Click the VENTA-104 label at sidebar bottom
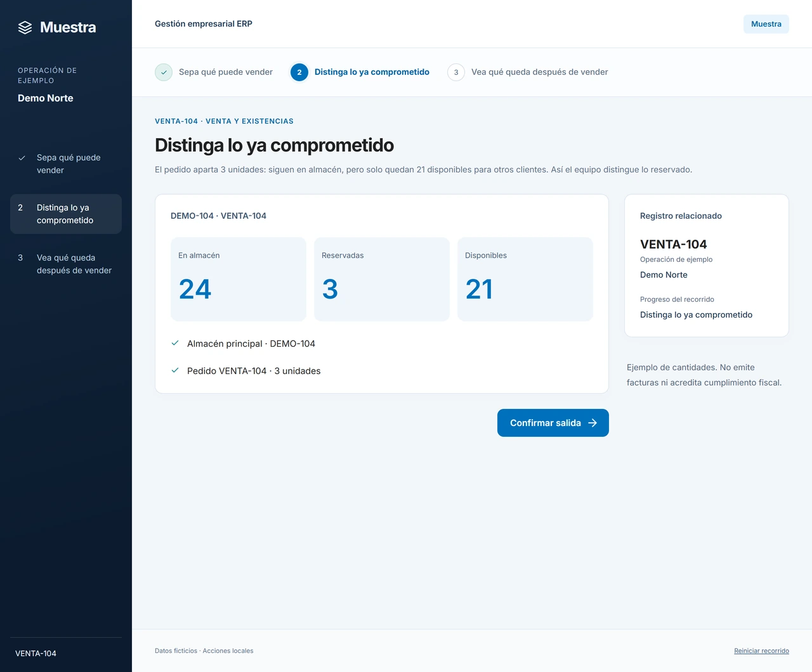812x672 pixels. tap(36, 654)
